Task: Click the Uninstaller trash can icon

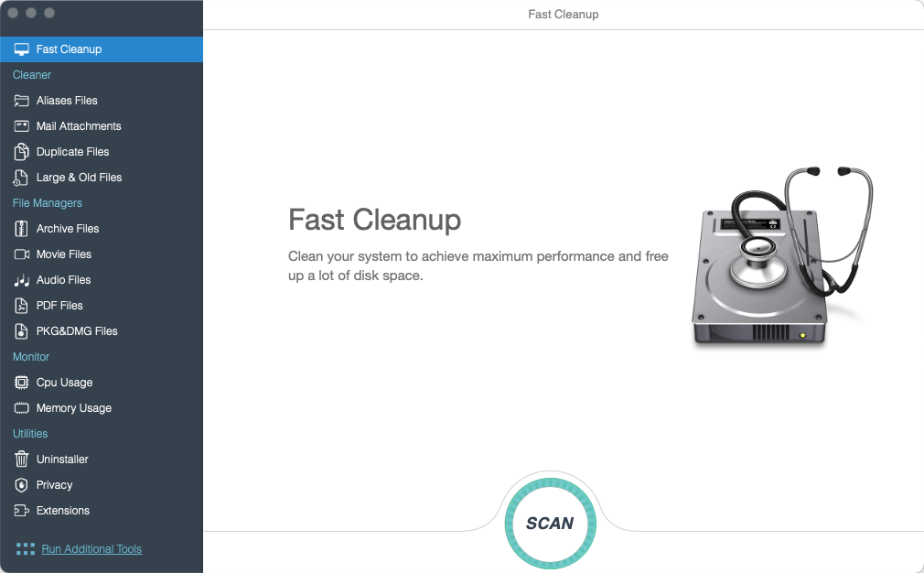Action: tap(21, 459)
